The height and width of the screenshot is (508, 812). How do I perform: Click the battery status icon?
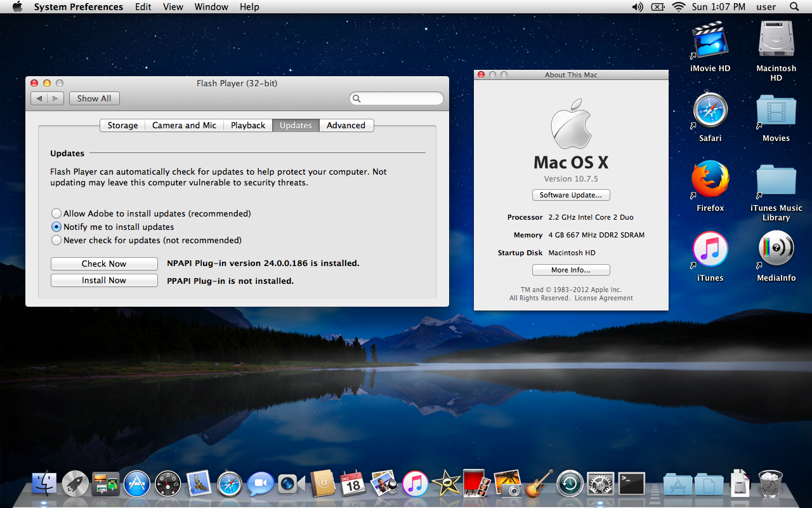[658, 7]
